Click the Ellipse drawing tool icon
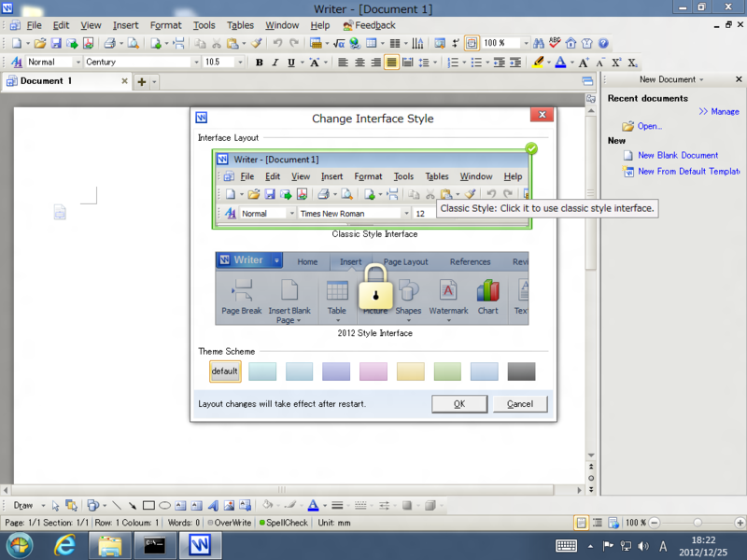This screenshot has width=747, height=560. pyautogui.click(x=165, y=505)
